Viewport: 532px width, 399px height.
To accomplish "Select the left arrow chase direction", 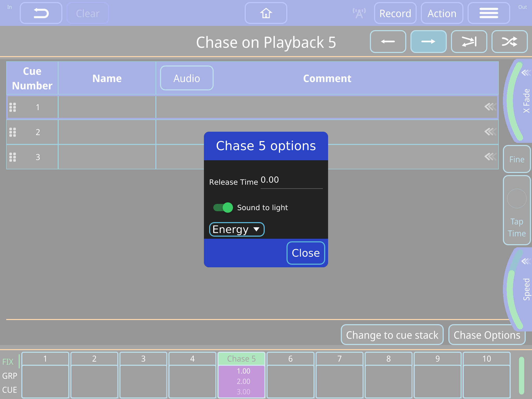I will pos(388,41).
